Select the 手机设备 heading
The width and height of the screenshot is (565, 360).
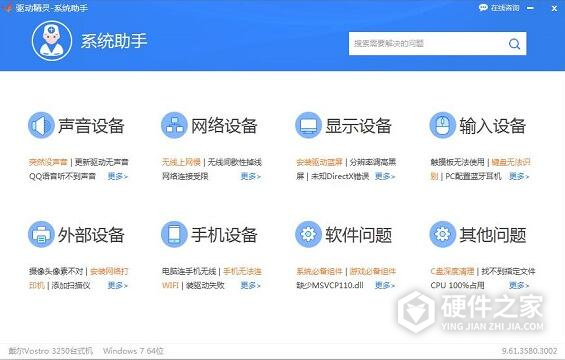pyautogui.click(x=224, y=235)
